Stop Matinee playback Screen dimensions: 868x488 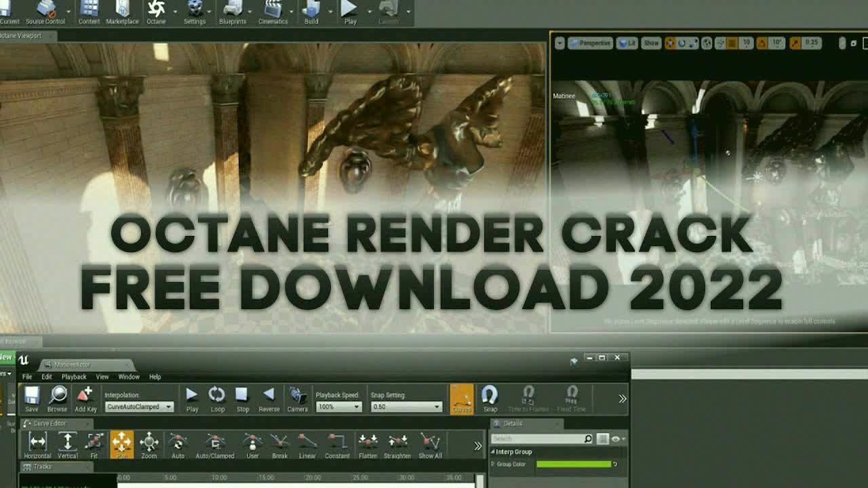coord(242,399)
